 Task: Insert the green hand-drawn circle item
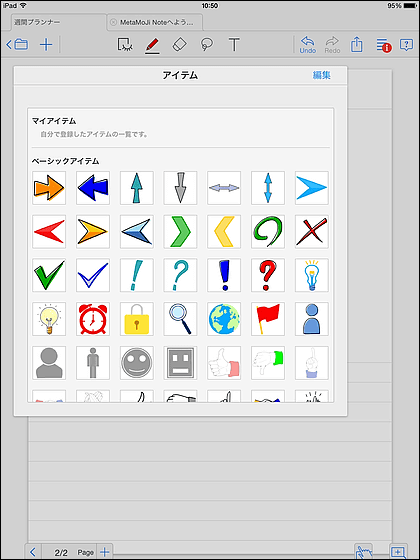pos(268,232)
